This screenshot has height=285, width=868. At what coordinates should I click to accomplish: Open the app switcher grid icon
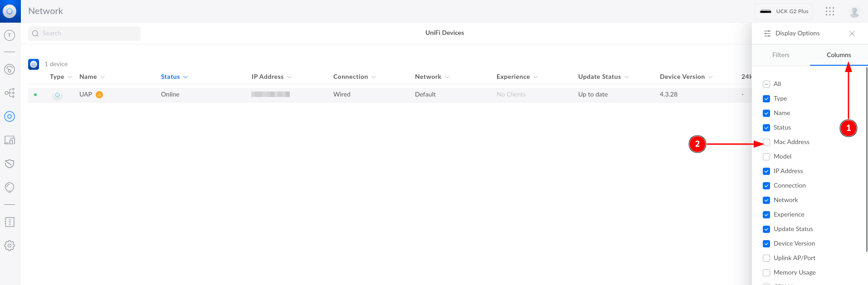[829, 11]
